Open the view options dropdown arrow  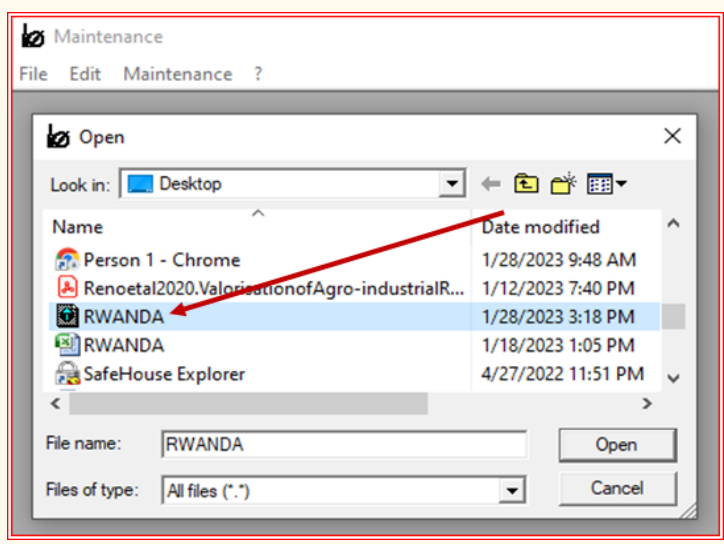point(621,184)
